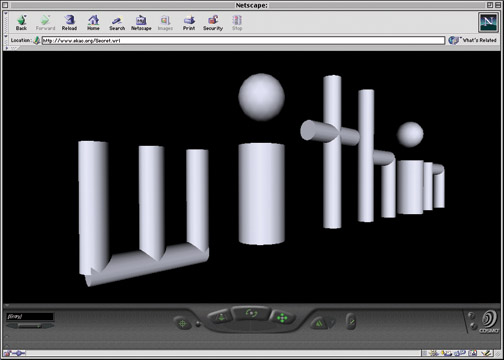This screenshot has width=504, height=360.
Task: Click the Netscape toolbar button
Action: 141,23
